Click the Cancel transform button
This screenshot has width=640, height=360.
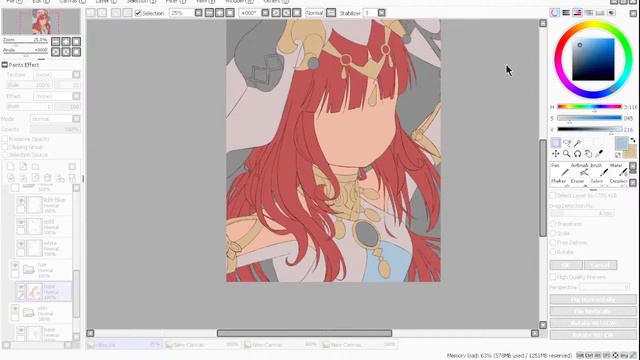tap(600, 265)
